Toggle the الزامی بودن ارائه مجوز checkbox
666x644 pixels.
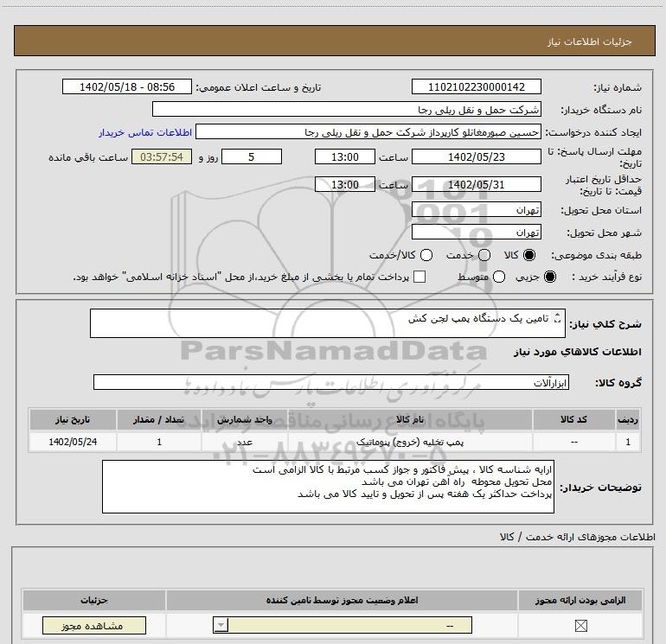click(580, 626)
